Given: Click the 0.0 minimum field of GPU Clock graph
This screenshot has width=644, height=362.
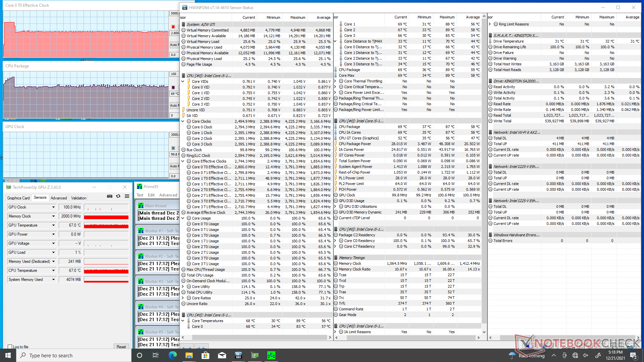Looking at the screenshot, I should 174,176.
